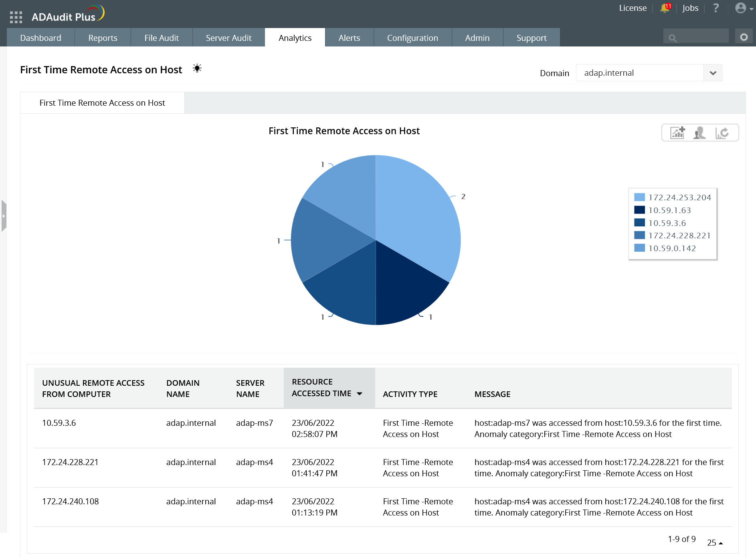Go to the Admin tab
This screenshot has height=558, width=756.
pos(477,38)
